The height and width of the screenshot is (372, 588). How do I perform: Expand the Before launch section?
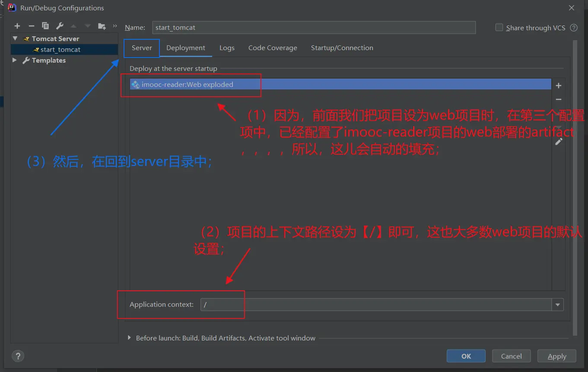(129, 338)
